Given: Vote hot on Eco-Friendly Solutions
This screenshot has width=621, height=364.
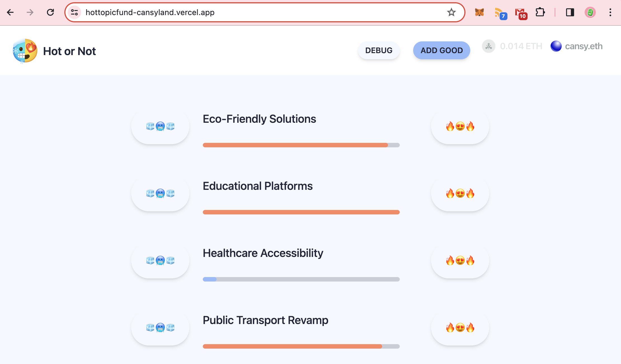Looking at the screenshot, I should (x=460, y=127).
